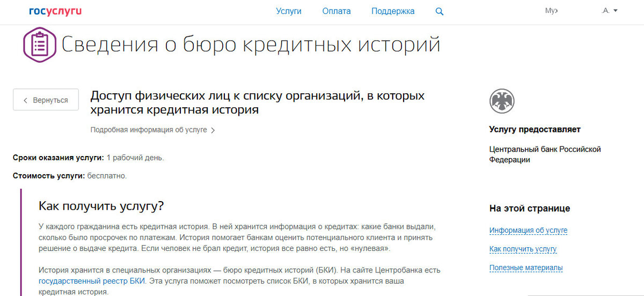Click the Доступ физических лиц service title

(x=258, y=102)
